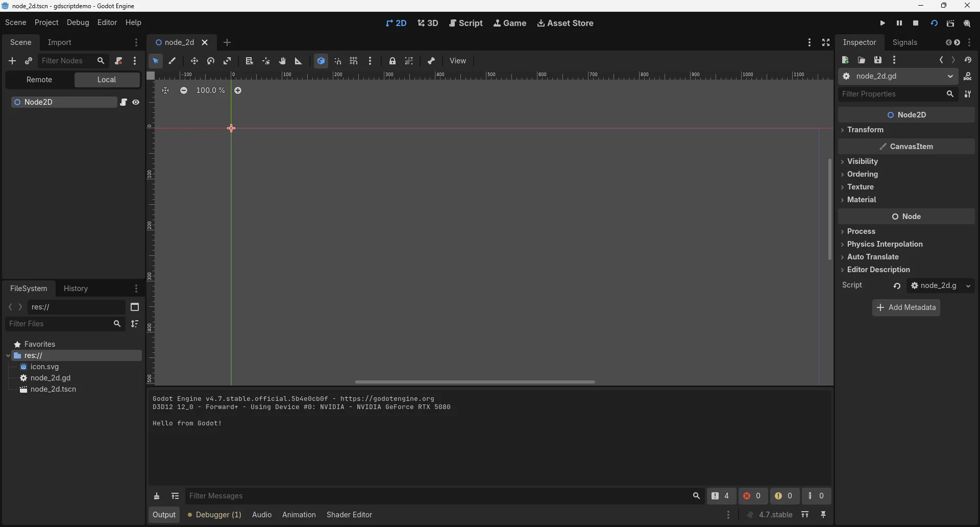
Task: Activate the Rotate Mode tool
Action: (211, 61)
